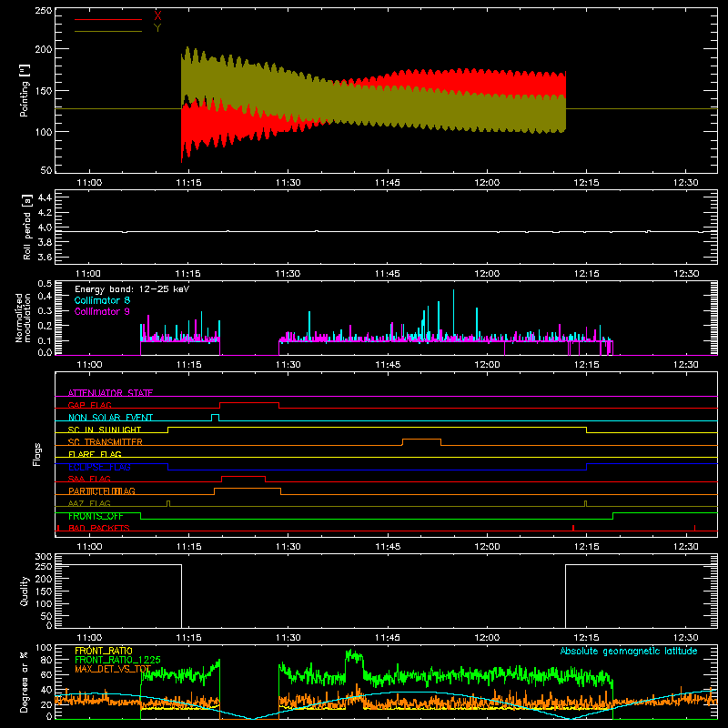The image size is (728, 728).
Task: Click the 11:45 tick label under roll period plot
Action: pyautogui.click(x=388, y=274)
